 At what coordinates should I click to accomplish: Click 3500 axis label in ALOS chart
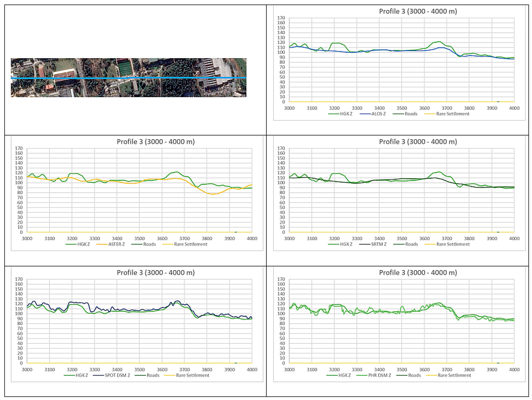(x=402, y=108)
